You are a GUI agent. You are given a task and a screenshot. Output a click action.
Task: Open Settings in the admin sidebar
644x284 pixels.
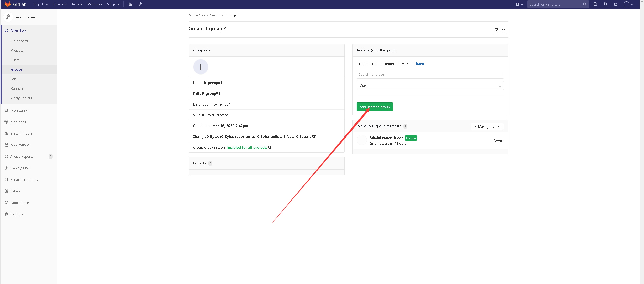(17, 214)
